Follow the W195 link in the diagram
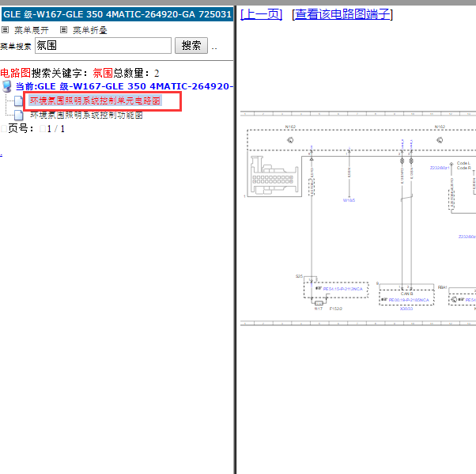476x474 pixels. pyautogui.click(x=349, y=200)
